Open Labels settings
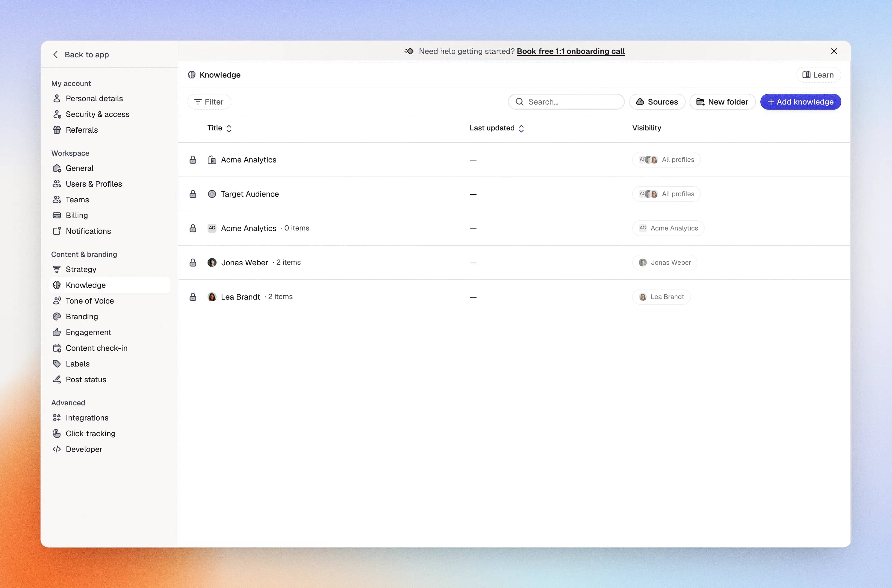This screenshot has width=892, height=588. click(109, 364)
